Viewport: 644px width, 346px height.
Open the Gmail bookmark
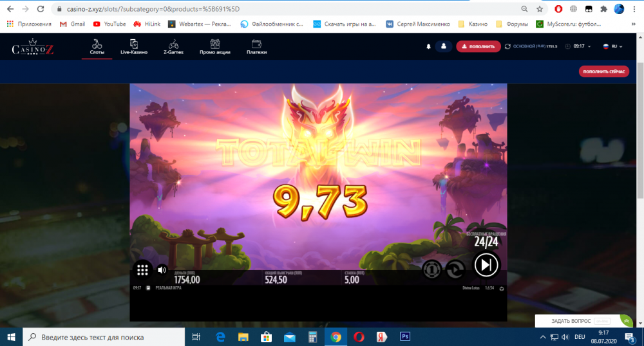72,24
